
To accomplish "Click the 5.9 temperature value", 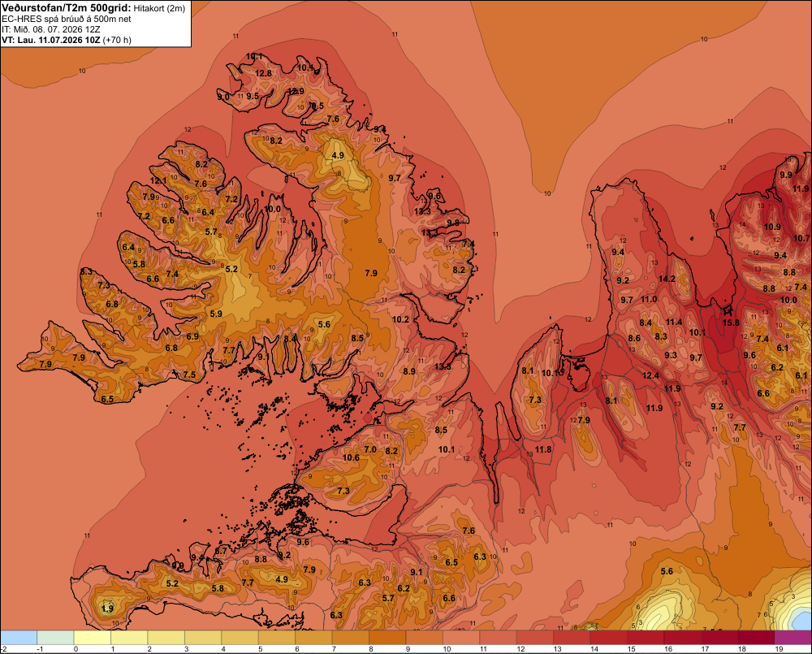I will (216, 314).
